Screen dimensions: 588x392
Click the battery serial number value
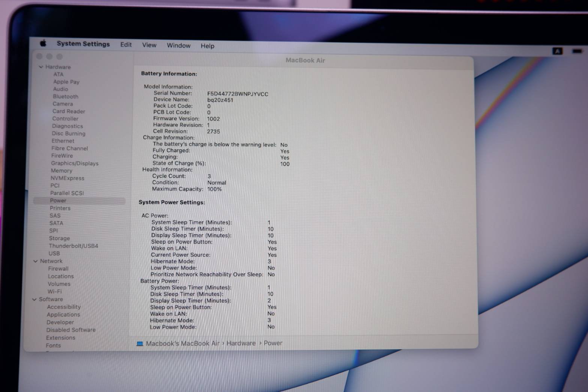click(238, 94)
